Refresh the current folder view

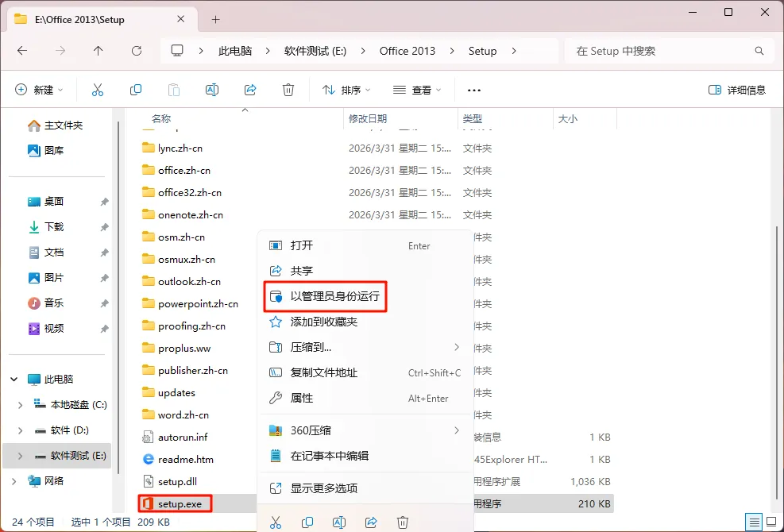pyautogui.click(x=137, y=51)
